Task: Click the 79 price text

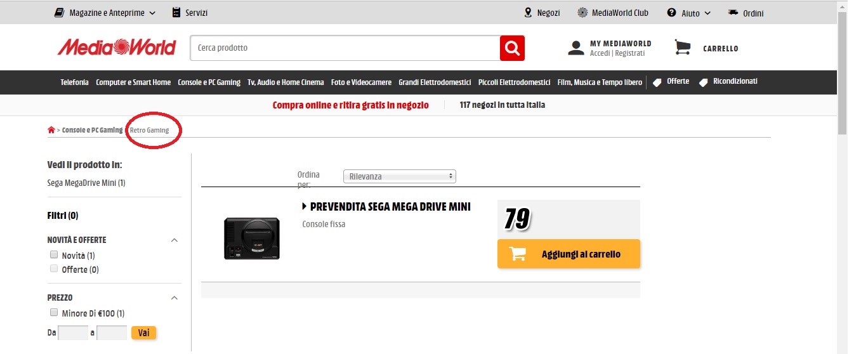Action: coord(517,219)
